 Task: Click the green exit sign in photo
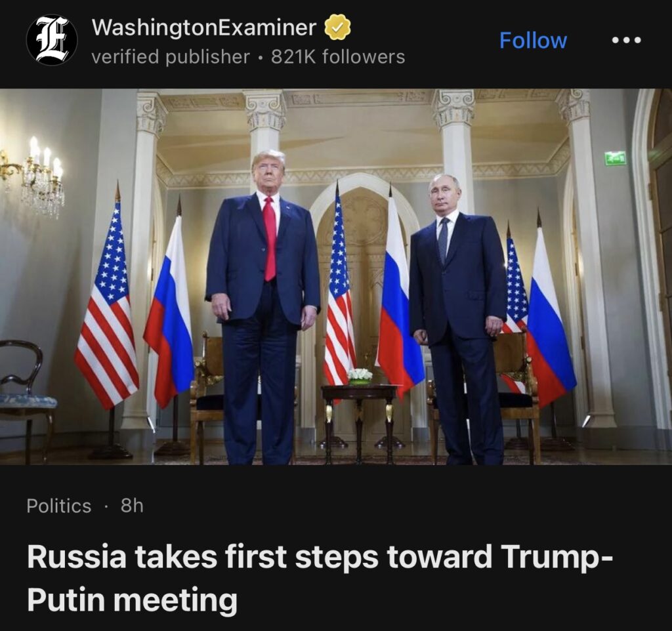[x=616, y=158]
